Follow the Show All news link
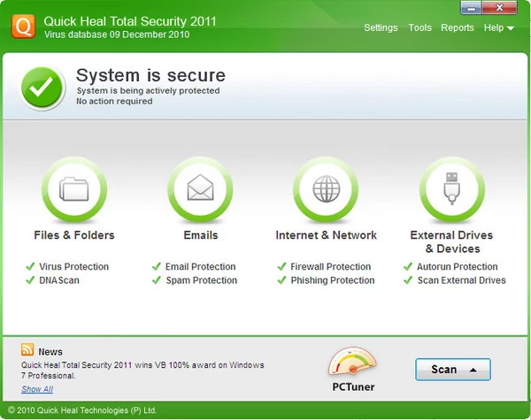531x420 pixels. (x=37, y=389)
